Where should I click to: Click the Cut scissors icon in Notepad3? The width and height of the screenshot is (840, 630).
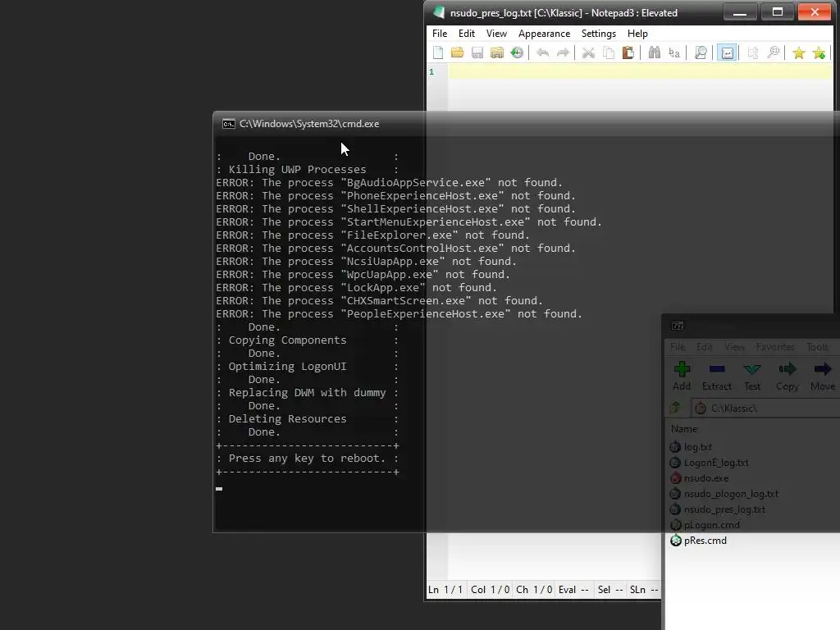click(x=588, y=52)
